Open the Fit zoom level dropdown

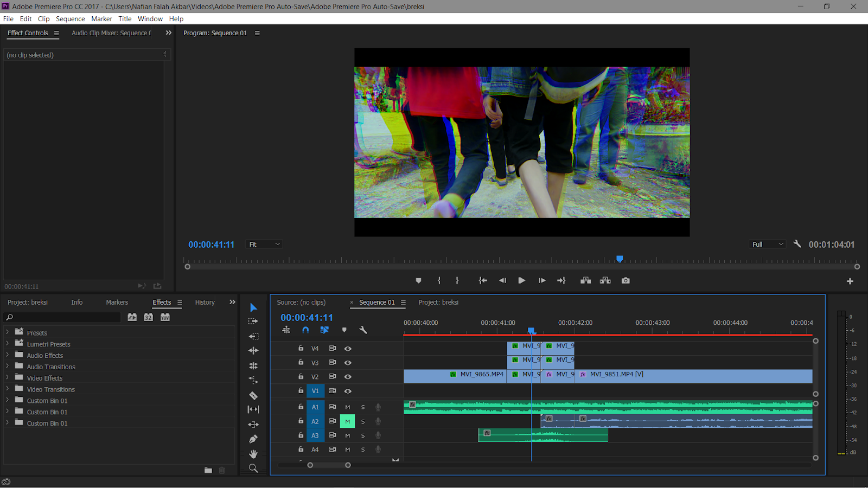pos(264,245)
